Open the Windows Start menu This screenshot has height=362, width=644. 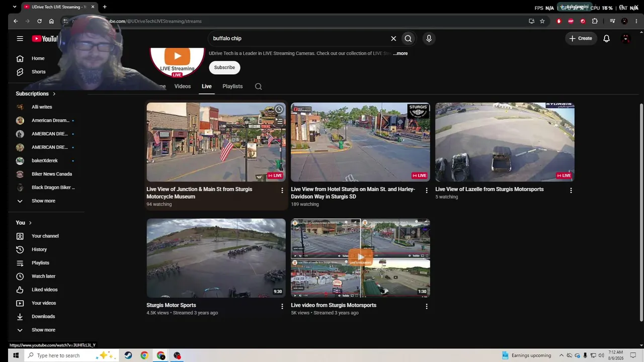(16, 355)
